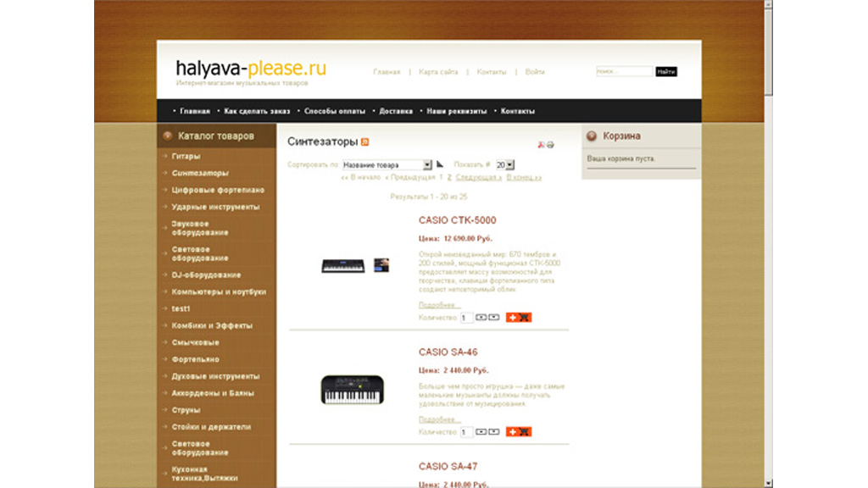Open the Цифровые фортепиано category

[x=218, y=191]
